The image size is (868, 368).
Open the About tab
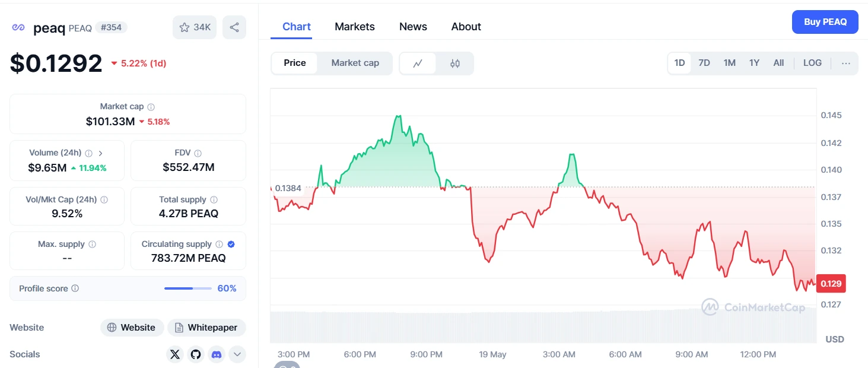[466, 27]
